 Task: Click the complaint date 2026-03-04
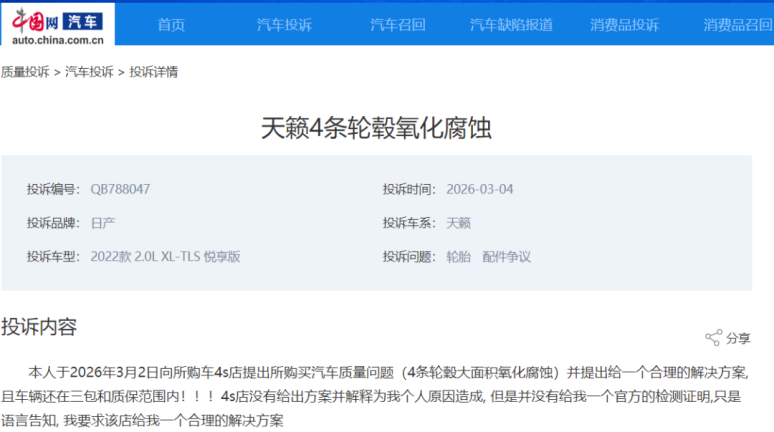coord(480,189)
